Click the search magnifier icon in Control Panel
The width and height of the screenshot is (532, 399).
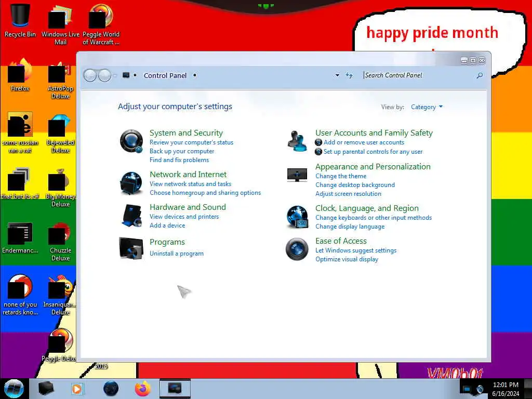click(x=480, y=75)
